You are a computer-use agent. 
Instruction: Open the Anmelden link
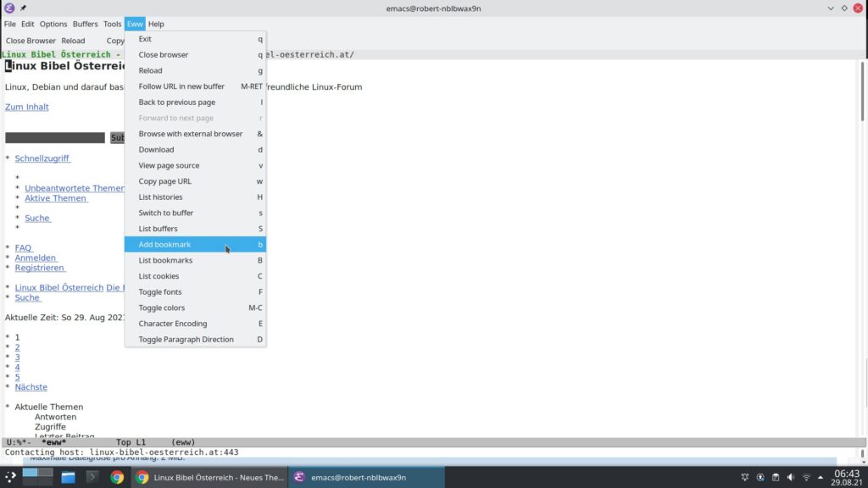tap(36, 258)
